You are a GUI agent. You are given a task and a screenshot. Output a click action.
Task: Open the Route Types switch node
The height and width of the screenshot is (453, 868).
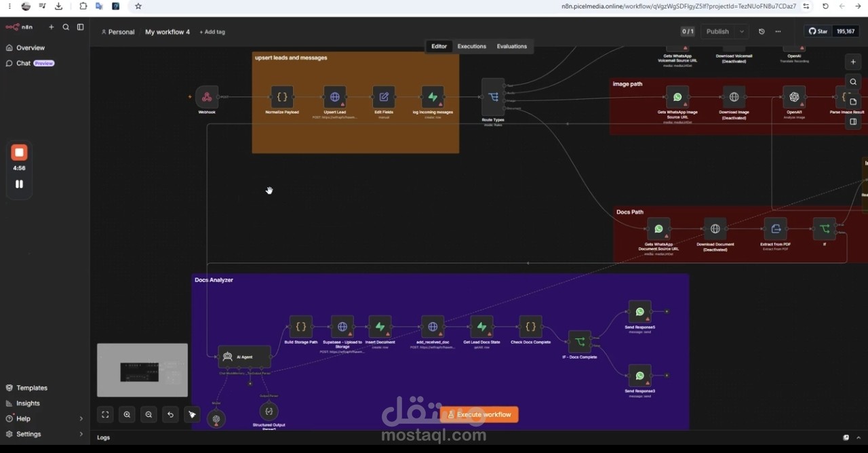(x=493, y=97)
